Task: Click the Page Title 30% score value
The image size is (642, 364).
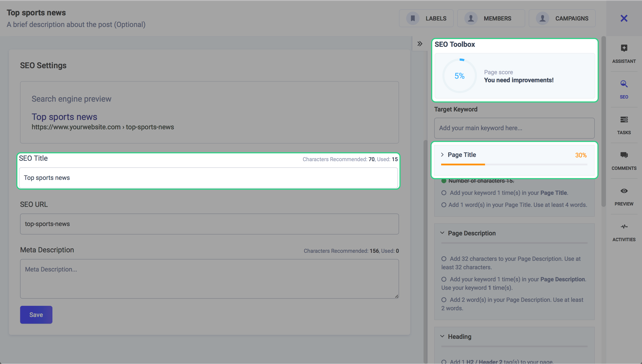Action: [x=581, y=155]
